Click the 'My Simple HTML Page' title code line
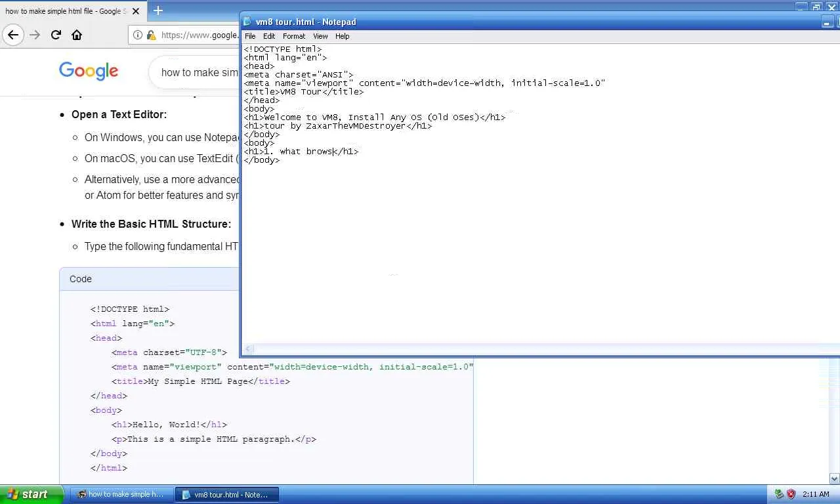The height and width of the screenshot is (504, 840). click(201, 381)
